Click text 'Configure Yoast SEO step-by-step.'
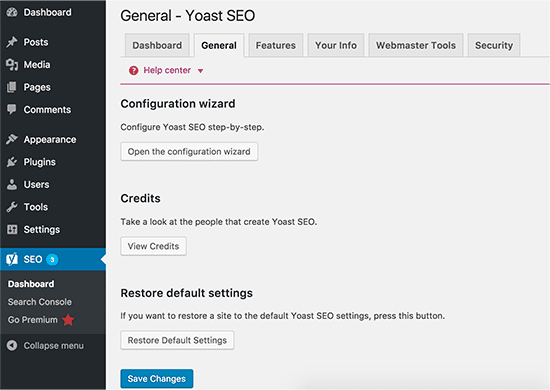The image size is (550, 390). (x=192, y=127)
